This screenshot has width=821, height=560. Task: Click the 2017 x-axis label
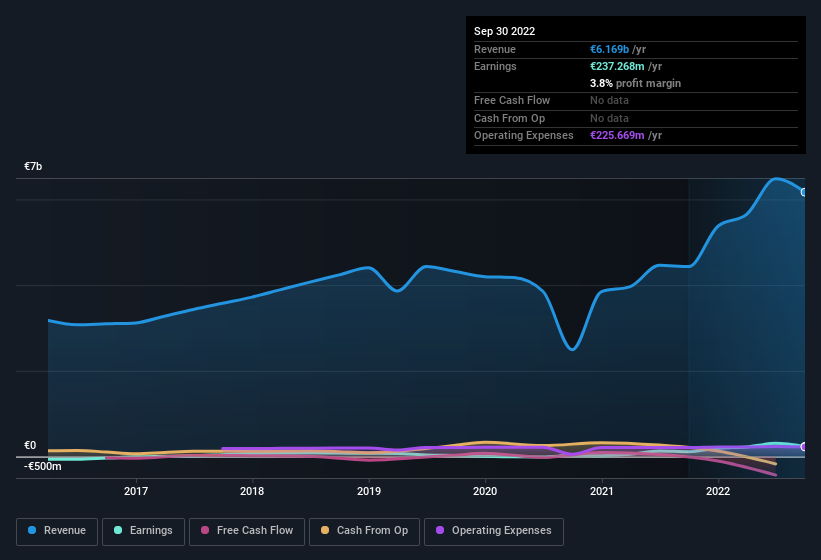tap(136, 491)
